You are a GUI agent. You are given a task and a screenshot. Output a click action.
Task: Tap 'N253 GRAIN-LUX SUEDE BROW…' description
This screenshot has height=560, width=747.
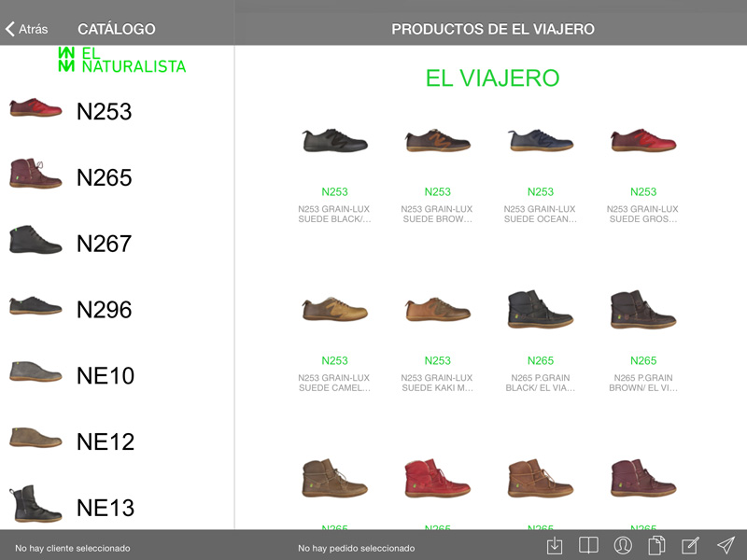[437, 214]
